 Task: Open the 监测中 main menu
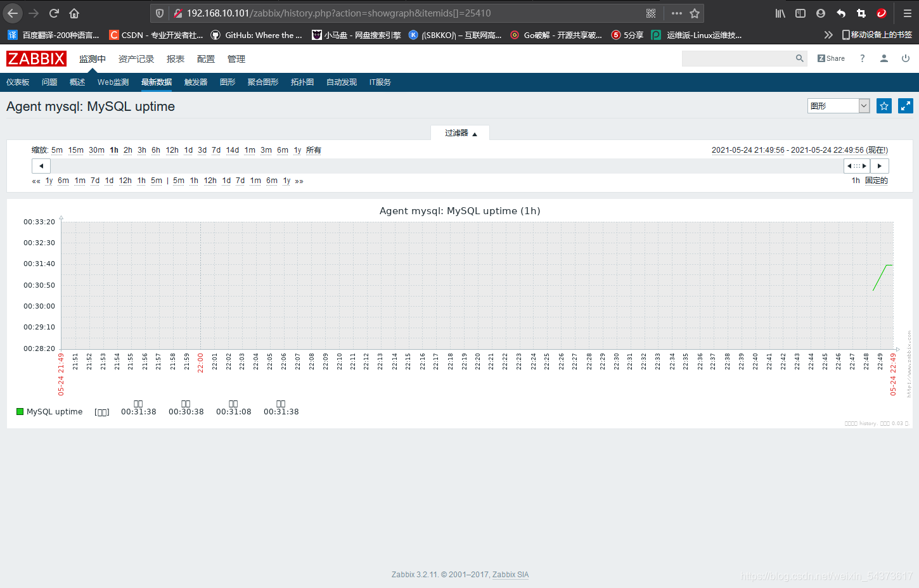[93, 59]
